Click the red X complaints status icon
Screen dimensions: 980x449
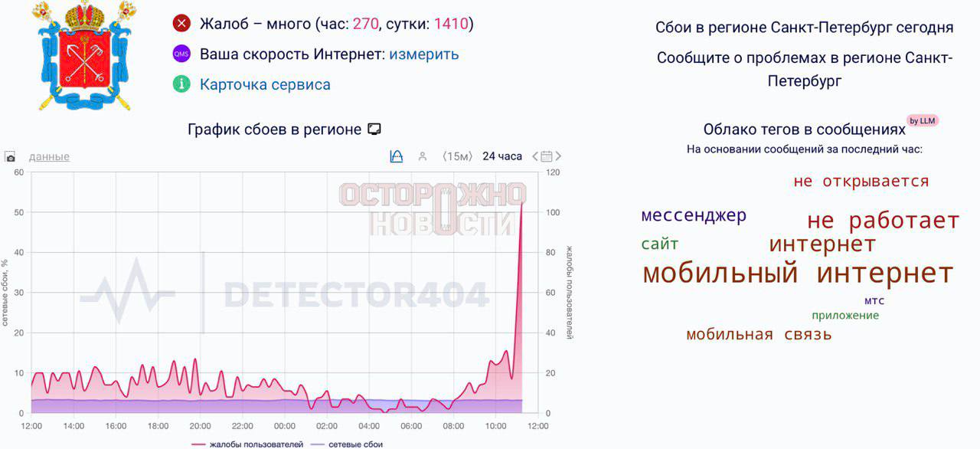(x=181, y=24)
